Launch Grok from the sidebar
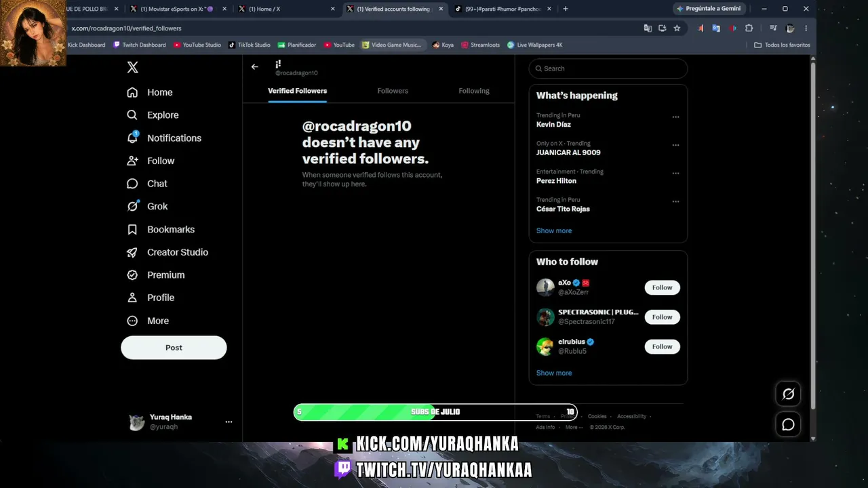The width and height of the screenshot is (868, 488). click(147, 206)
